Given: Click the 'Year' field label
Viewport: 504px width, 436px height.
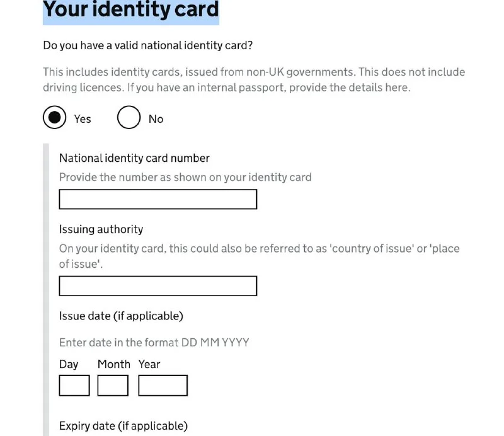Looking at the screenshot, I should (149, 364).
